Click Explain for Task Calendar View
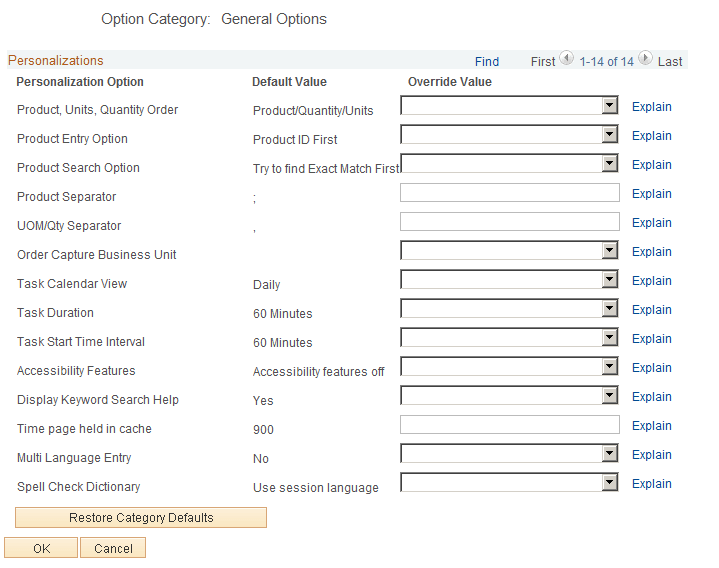This screenshot has height=568, width=719. tap(652, 281)
